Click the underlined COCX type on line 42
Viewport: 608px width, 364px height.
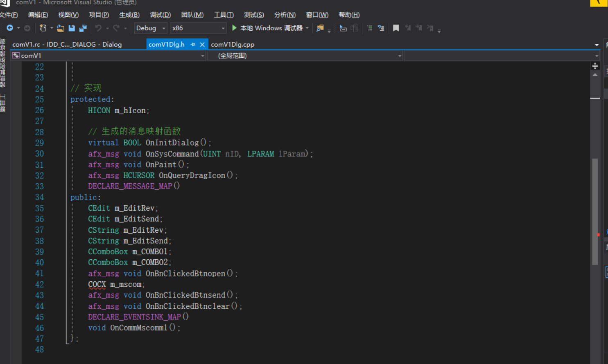click(97, 284)
